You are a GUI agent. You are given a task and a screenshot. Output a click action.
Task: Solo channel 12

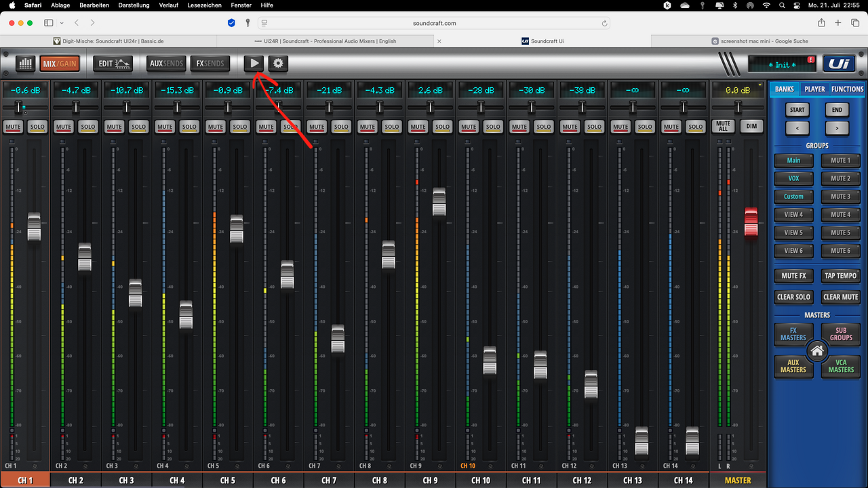(x=594, y=127)
